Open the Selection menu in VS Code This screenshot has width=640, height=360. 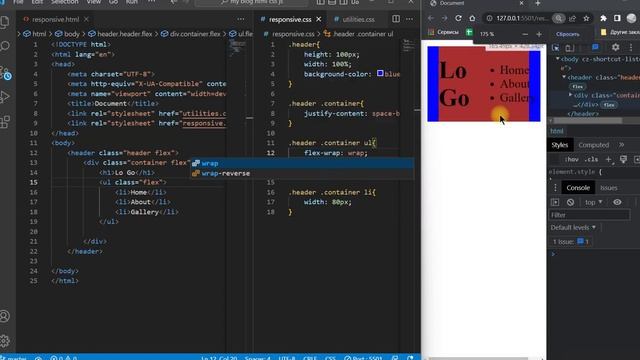(64, 2)
